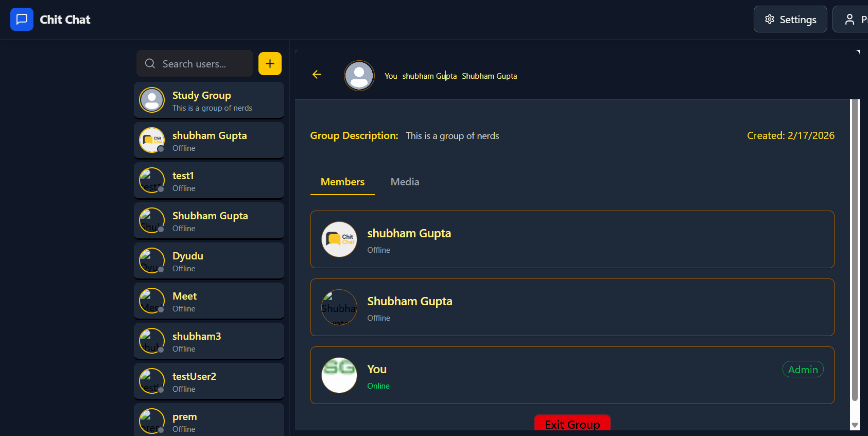Click the shubham Gupta member card avatar

tap(339, 239)
